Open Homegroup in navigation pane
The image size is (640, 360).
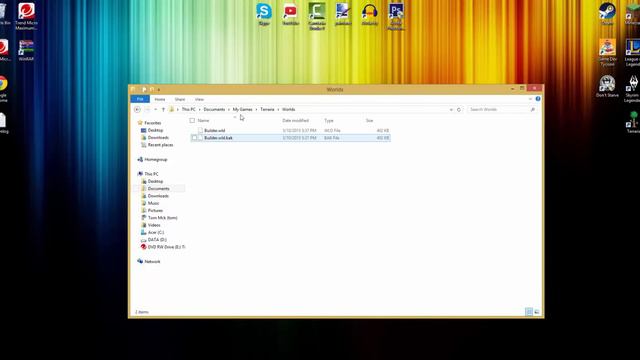click(156, 160)
